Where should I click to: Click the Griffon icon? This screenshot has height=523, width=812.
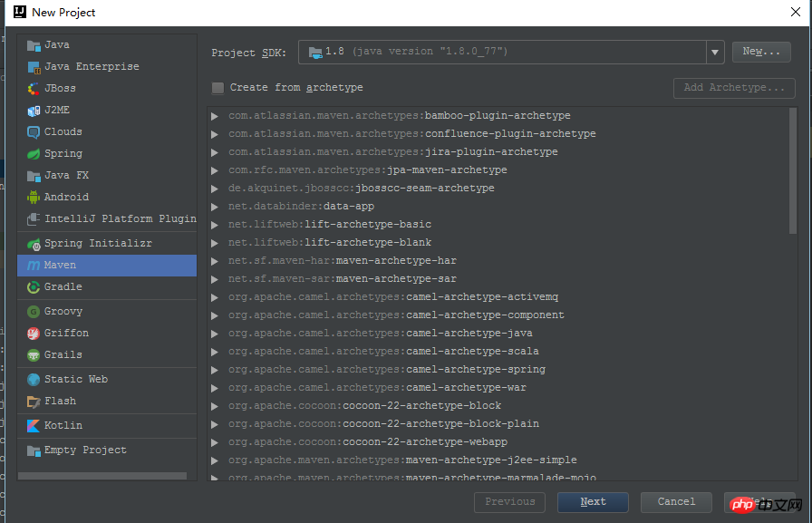pyautogui.click(x=34, y=334)
